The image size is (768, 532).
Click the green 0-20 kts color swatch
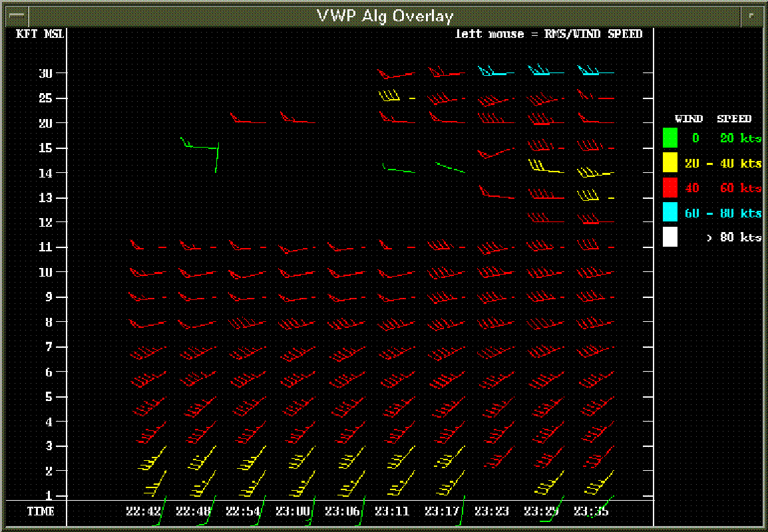(670, 138)
